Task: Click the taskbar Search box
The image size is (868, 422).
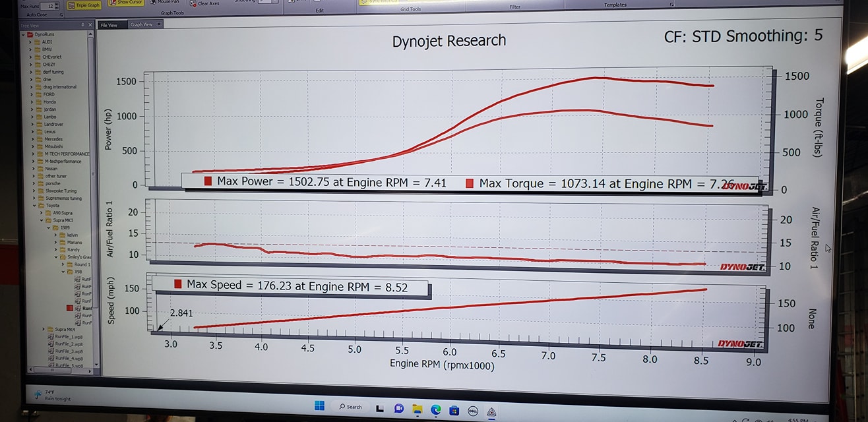Action: click(x=350, y=407)
